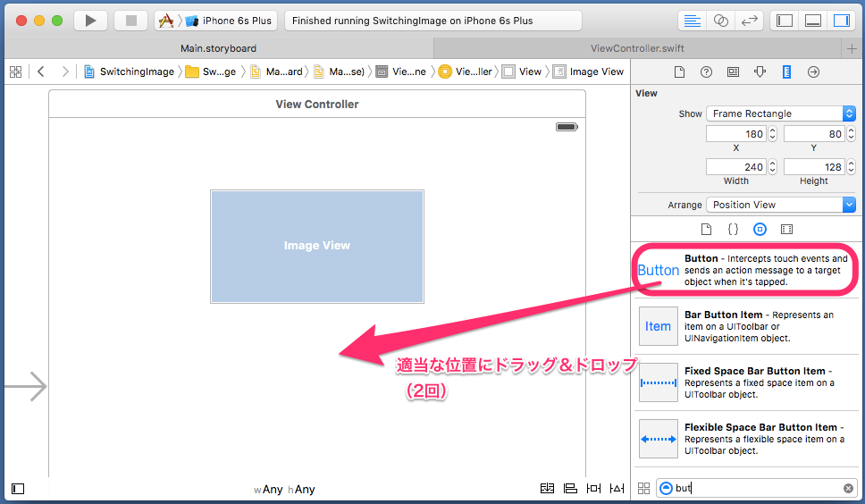The height and width of the screenshot is (504, 865).
Task: Select SwitchingImage project in jump bar
Action: [x=129, y=71]
